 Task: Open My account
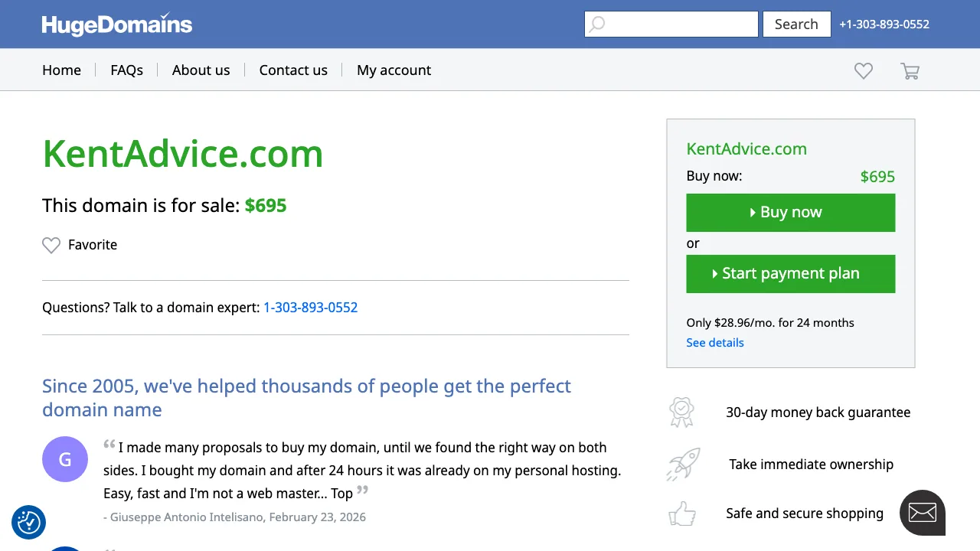pos(394,70)
